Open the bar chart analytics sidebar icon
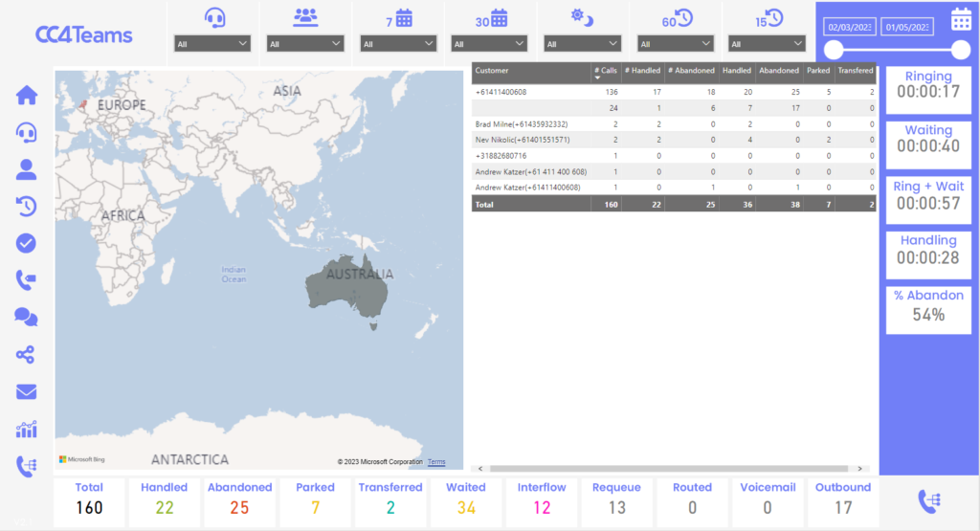This screenshot has width=980, height=531. tap(27, 430)
